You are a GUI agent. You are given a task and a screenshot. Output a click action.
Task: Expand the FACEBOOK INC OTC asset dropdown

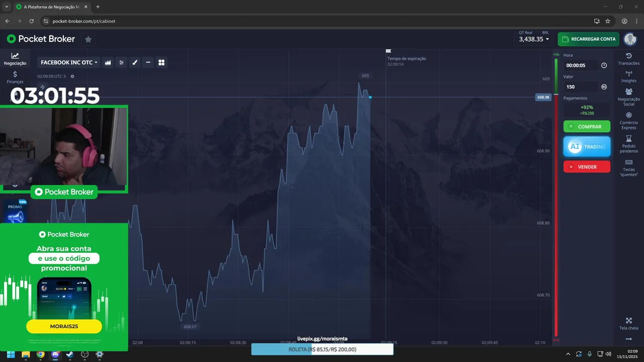point(69,62)
